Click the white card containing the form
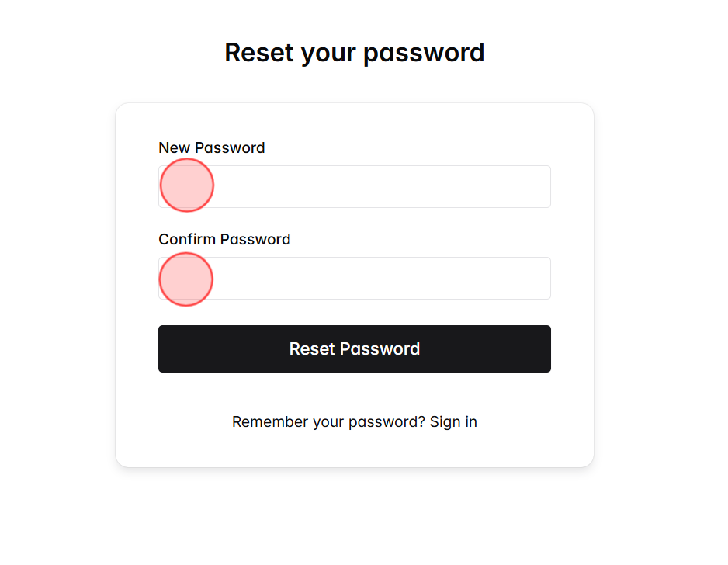The width and height of the screenshot is (728, 565). tap(354, 450)
